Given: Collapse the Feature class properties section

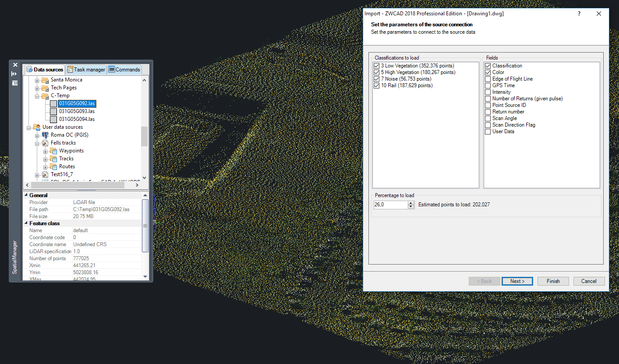Looking at the screenshot, I should pos(25,223).
